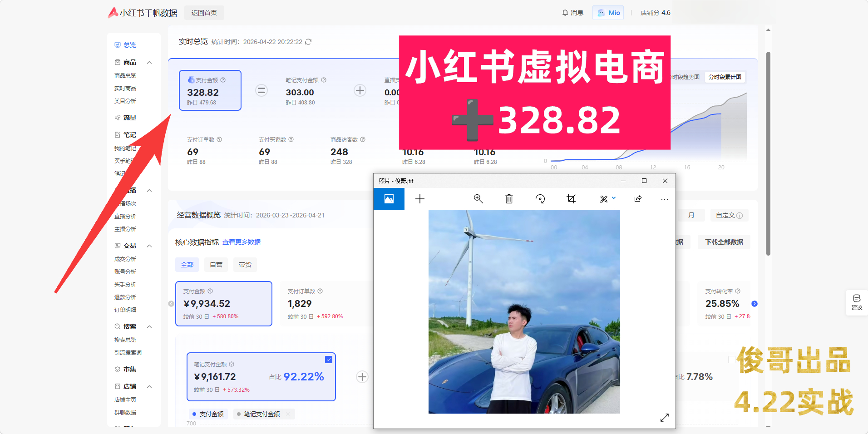Uncheck the 笔记支付金额 card checkbox

point(329,360)
